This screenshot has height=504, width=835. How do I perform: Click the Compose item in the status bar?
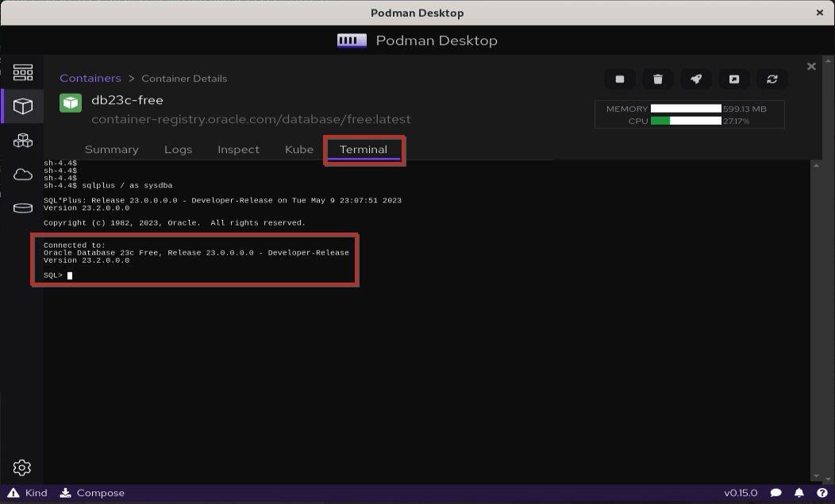coord(92,493)
